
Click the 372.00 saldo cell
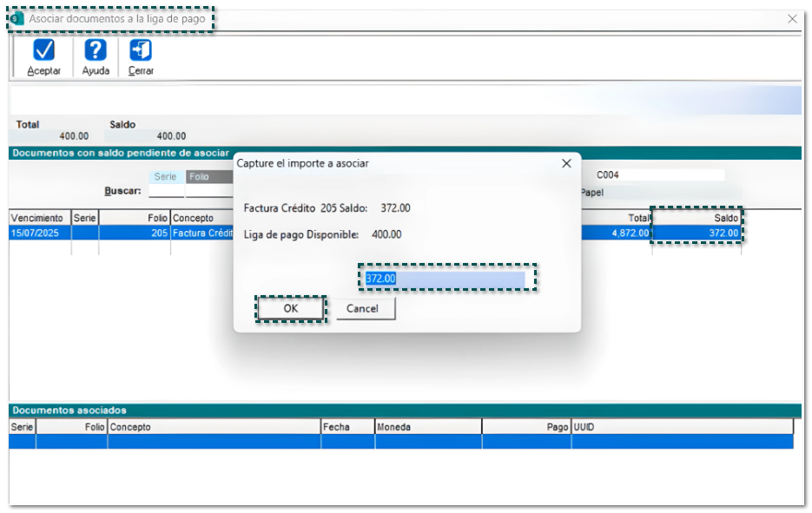(697, 233)
